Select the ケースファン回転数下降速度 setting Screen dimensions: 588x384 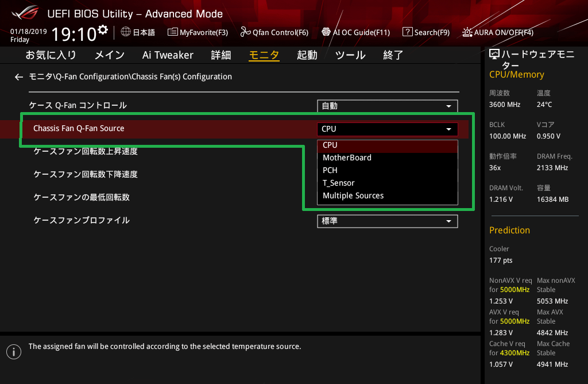coord(86,174)
